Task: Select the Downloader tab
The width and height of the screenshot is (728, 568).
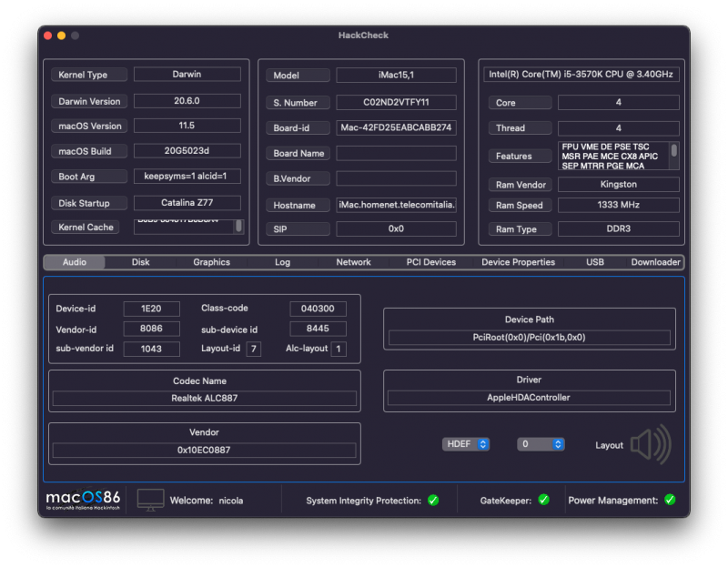Action: point(655,262)
